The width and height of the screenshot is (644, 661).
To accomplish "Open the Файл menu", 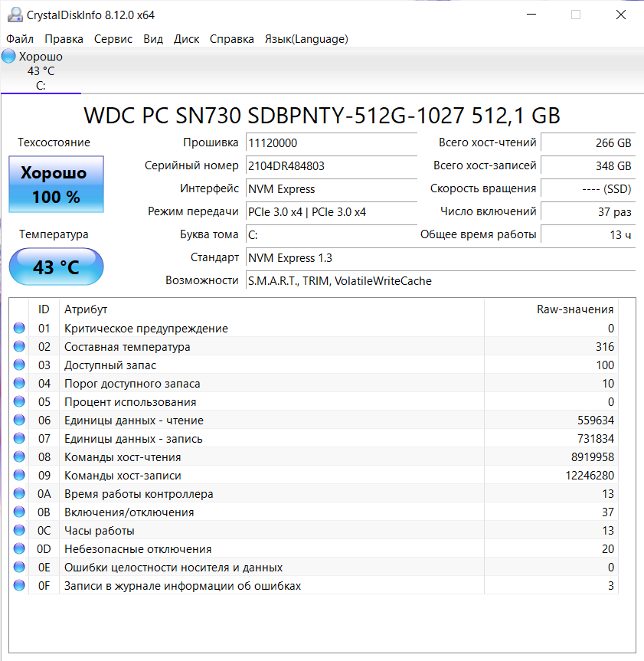I will [20, 39].
